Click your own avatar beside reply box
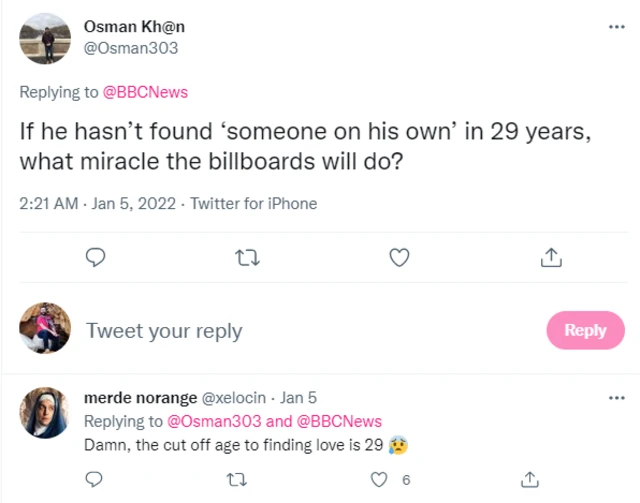 (x=46, y=328)
